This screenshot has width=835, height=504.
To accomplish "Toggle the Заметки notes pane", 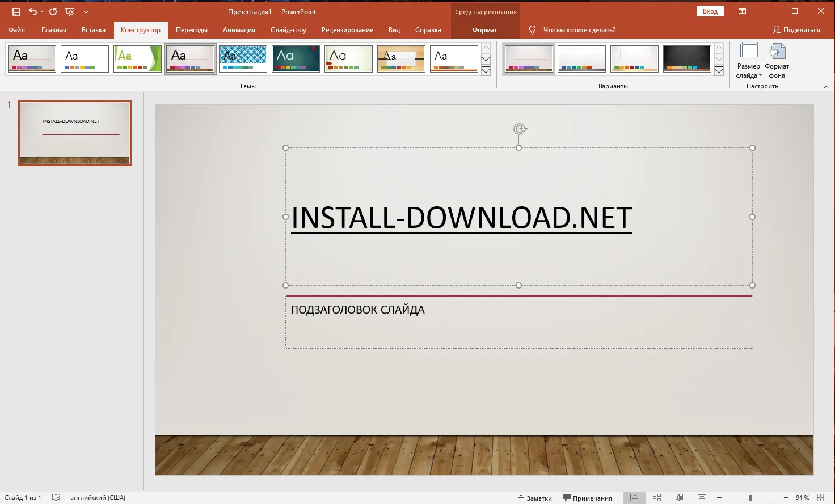I will click(534, 498).
